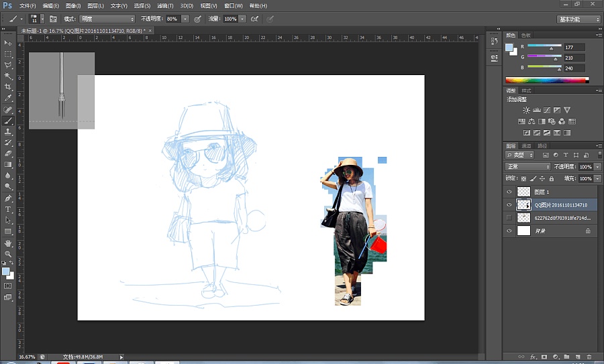Image resolution: width=604 pixels, height=364 pixels.
Task: Switch to the 样式 tab
Action: pos(526,90)
